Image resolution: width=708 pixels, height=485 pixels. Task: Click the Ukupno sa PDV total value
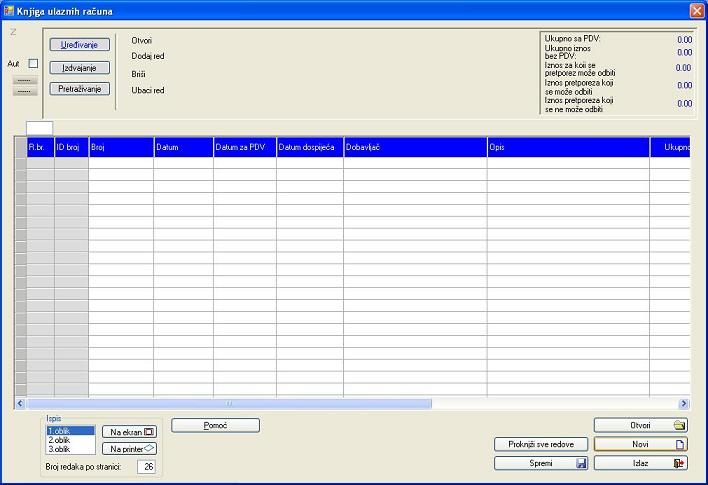(685, 40)
